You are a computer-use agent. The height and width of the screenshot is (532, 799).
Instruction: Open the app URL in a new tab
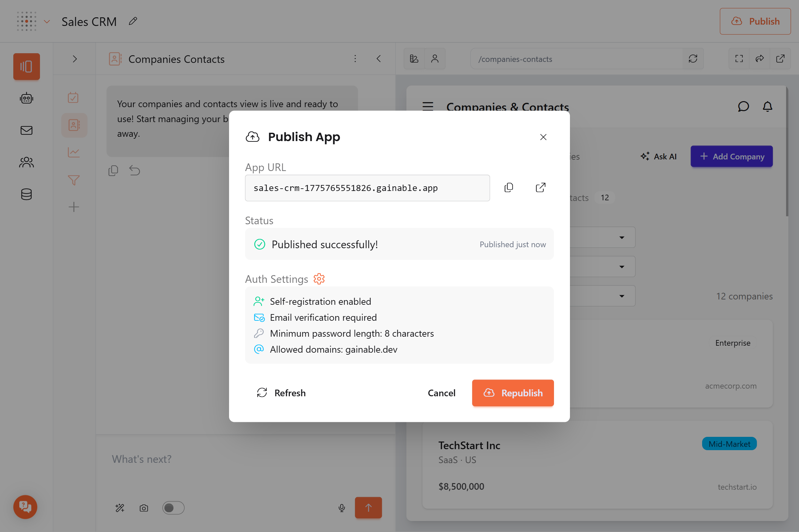(540, 188)
